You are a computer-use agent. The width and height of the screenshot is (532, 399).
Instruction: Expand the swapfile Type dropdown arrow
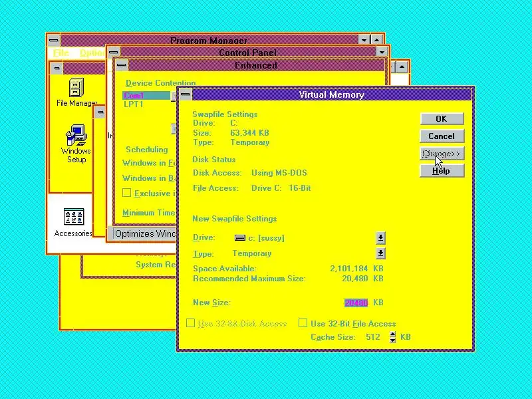coord(380,253)
